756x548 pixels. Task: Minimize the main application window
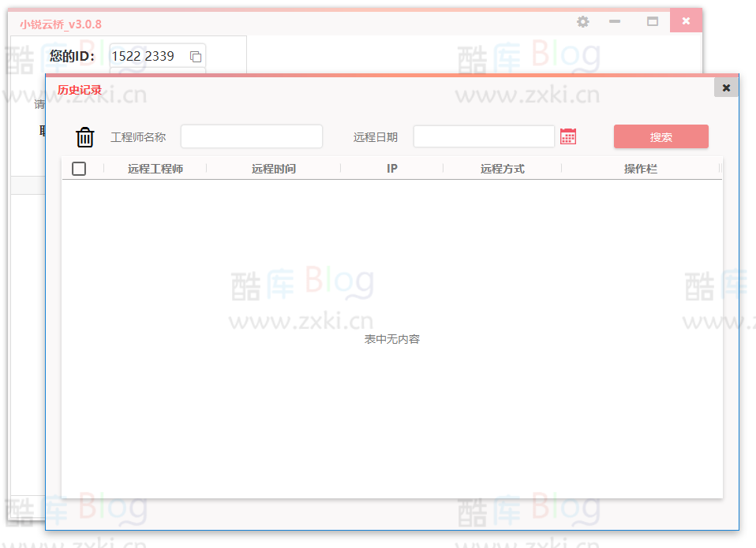(x=614, y=21)
